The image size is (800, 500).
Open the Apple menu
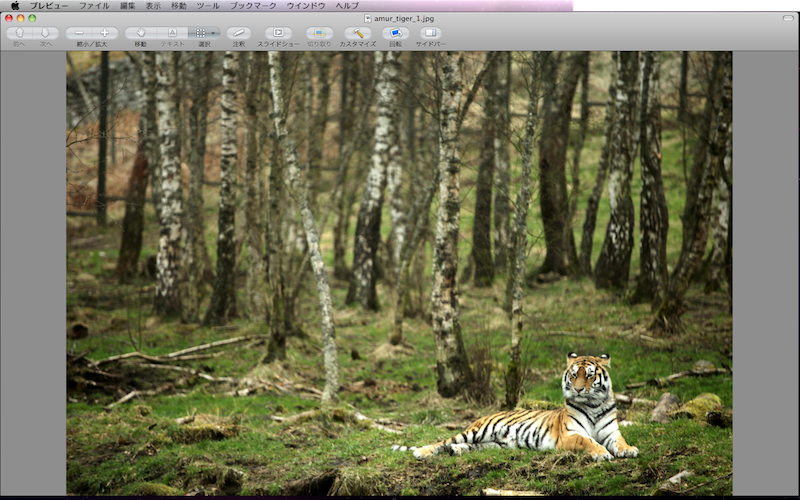coord(15,6)
